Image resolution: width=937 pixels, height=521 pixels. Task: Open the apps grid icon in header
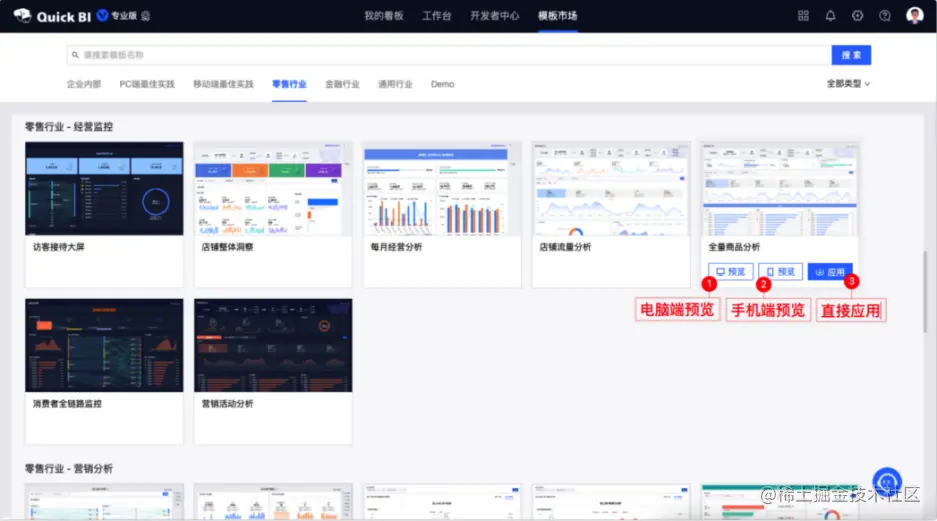(803, 16)
